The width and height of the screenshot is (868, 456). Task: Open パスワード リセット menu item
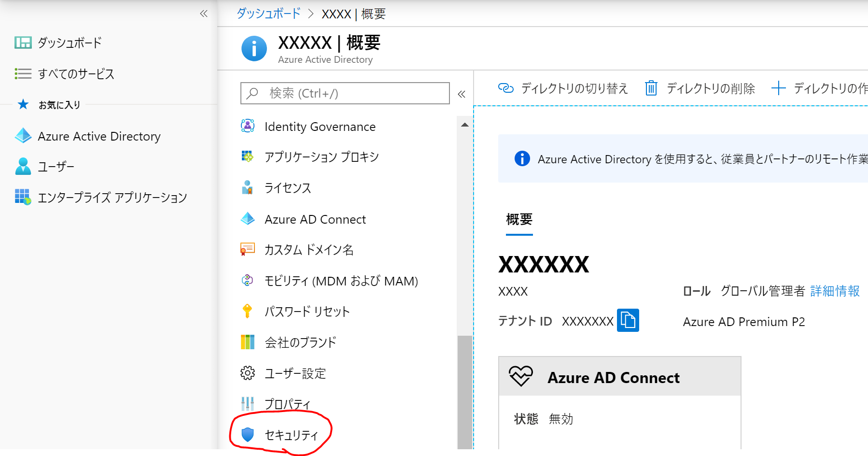[307, 312]
